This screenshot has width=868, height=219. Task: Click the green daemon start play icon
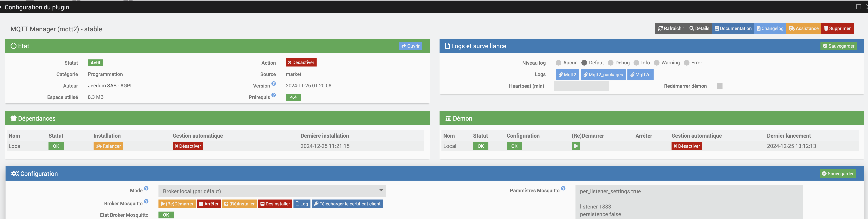click(x=576, y=146)
